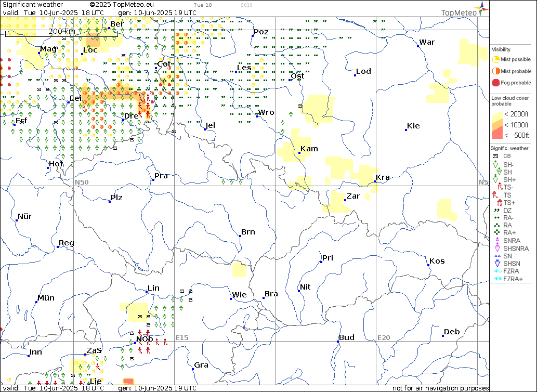The image size is (537, 392).
Task: Click the Significant weather title
Action: (33, 5)
